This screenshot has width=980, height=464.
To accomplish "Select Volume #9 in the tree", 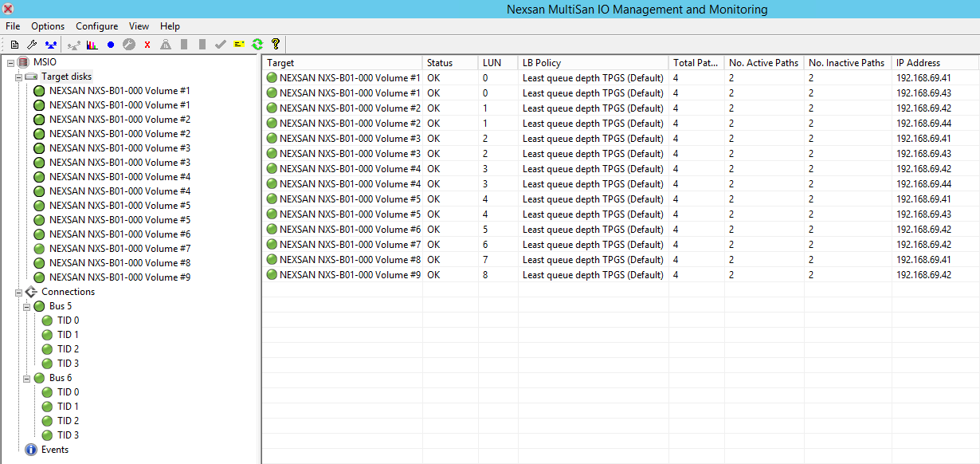I will coord(120,277).
